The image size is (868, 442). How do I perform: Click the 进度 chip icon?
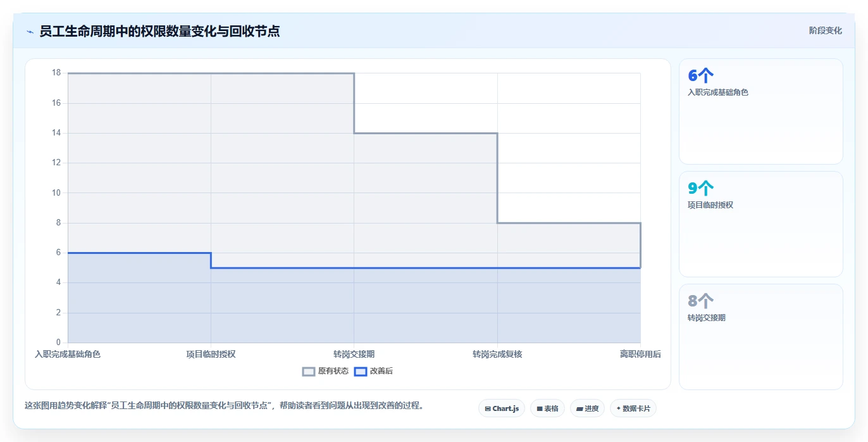pyautogui.click(x=580, y=409)
